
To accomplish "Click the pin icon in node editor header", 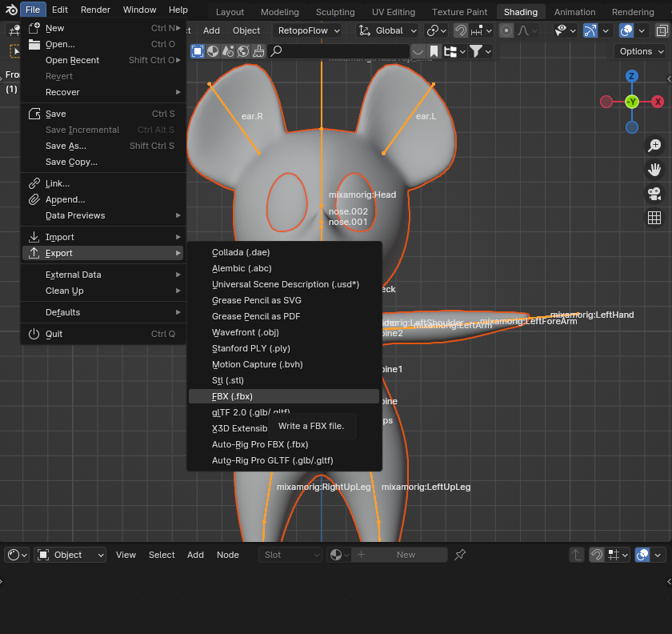I will (x=460, y=555).
